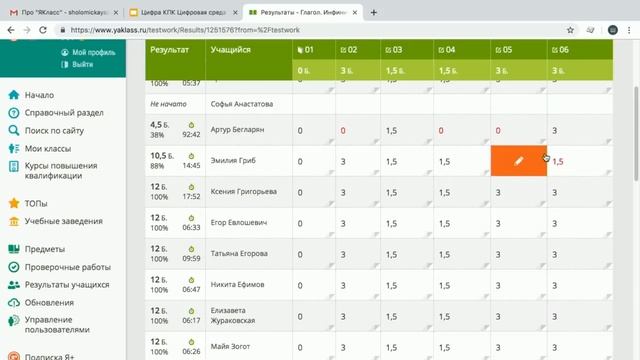The height and width of the screenshot is (360, 640).
Task: Select student Эмилия Гриб
Action: tap(233, 160)
